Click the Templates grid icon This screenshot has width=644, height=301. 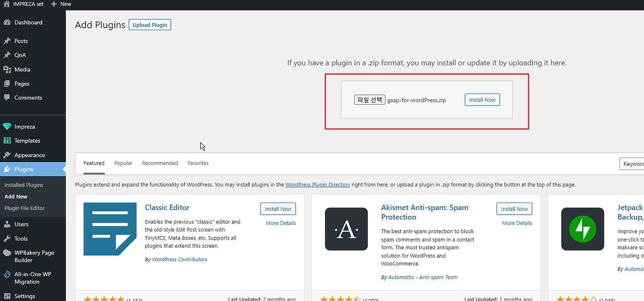[x=7, y=141]
